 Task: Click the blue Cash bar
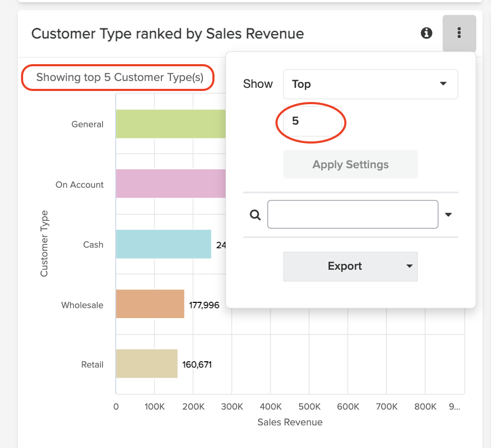[163, 244]
